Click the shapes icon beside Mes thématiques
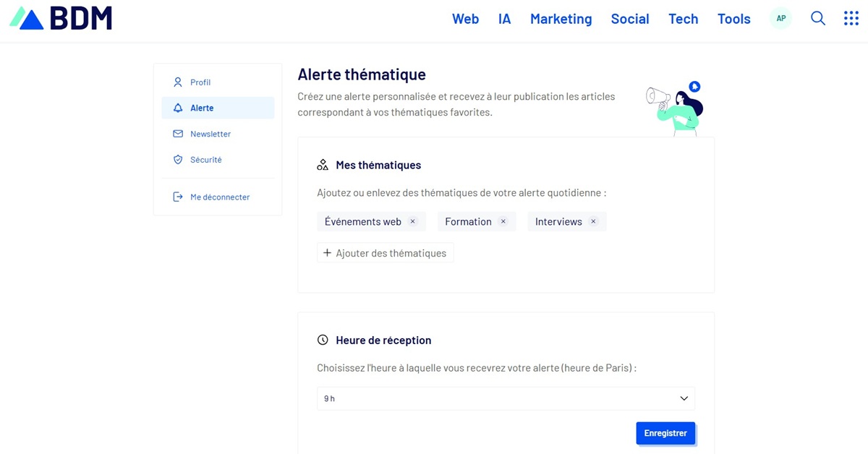This screenshot has height=454, width=868. [x=323, y=165]
